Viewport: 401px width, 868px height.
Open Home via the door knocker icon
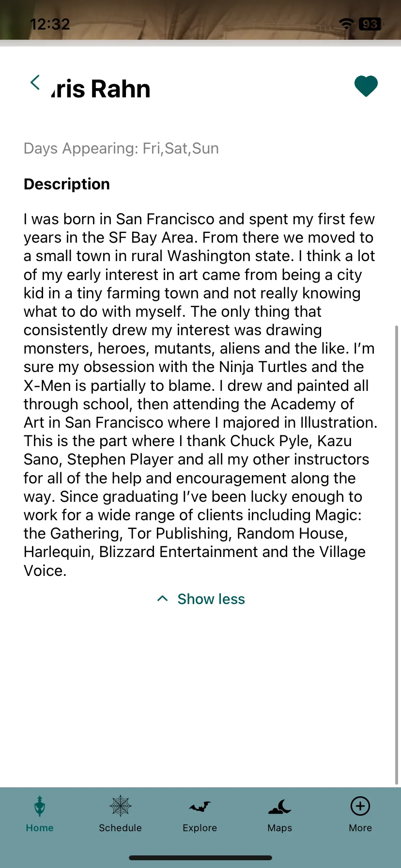(x=40, y=806)
